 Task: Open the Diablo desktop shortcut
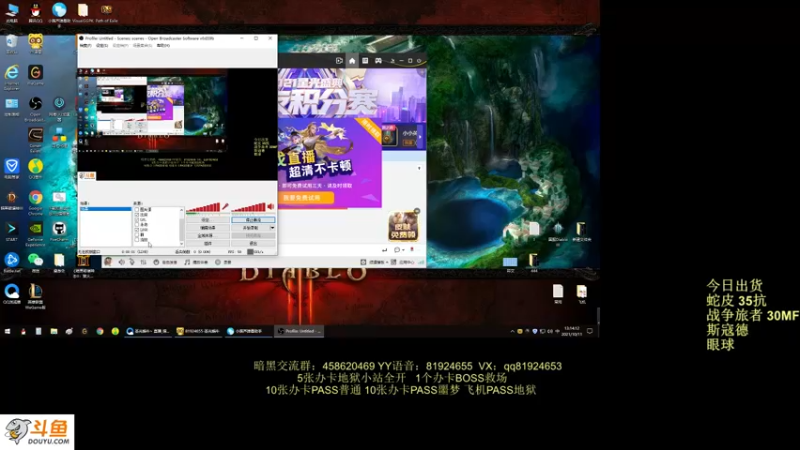coord(11,200)
